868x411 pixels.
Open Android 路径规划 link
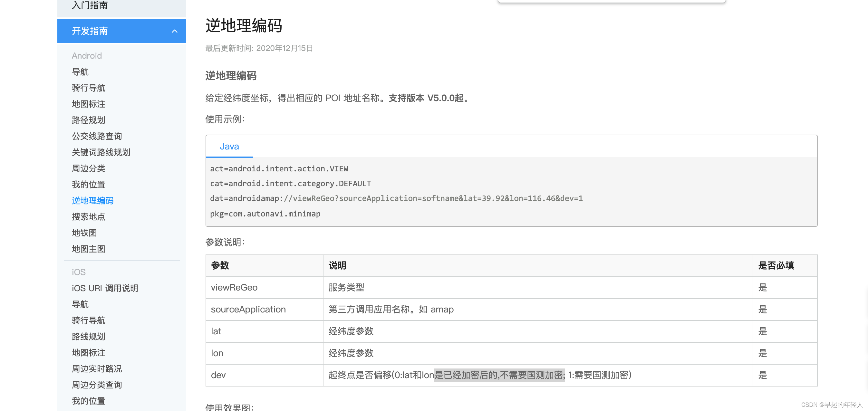pos(88,120)
